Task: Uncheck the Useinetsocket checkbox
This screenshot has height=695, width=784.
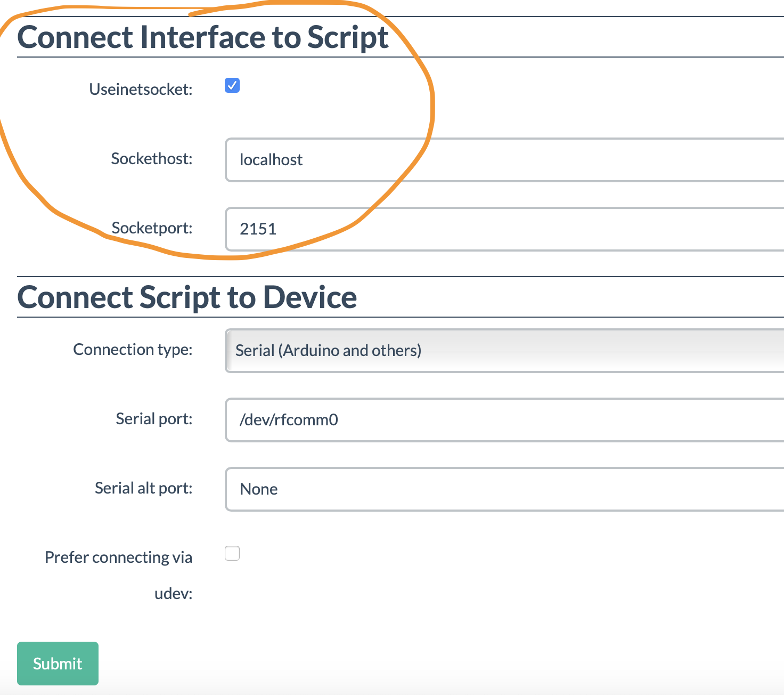Action: click(x=232, y=85)
